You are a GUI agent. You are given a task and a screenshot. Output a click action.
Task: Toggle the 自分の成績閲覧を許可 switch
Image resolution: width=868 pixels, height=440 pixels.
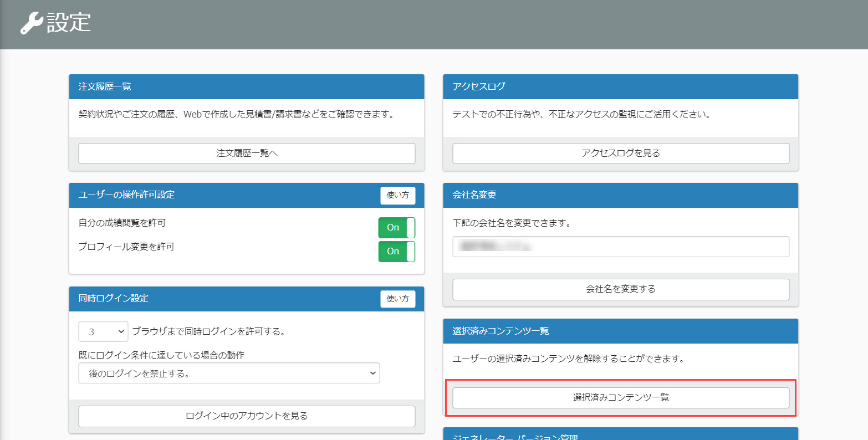[x=396, y=227]
